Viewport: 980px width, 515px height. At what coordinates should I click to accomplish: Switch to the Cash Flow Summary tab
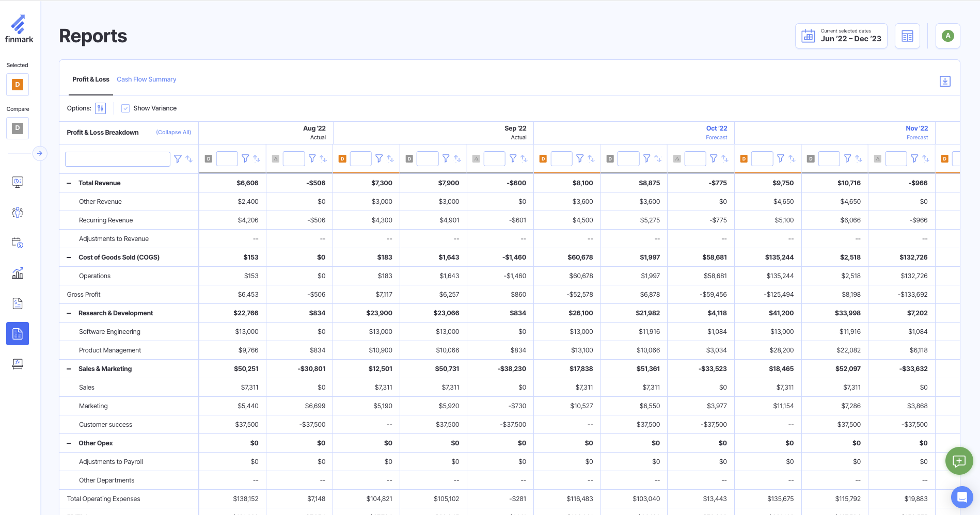point(146,79)
